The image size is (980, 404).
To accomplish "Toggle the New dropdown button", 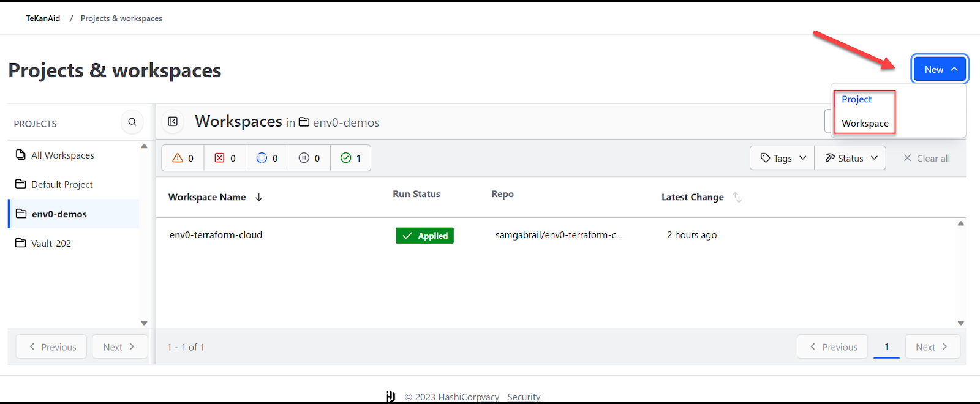I will [x=940, y=69].
